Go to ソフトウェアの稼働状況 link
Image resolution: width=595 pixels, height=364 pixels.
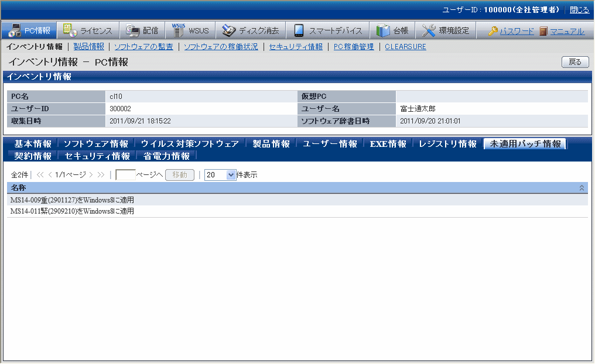(x=221, y=47)
